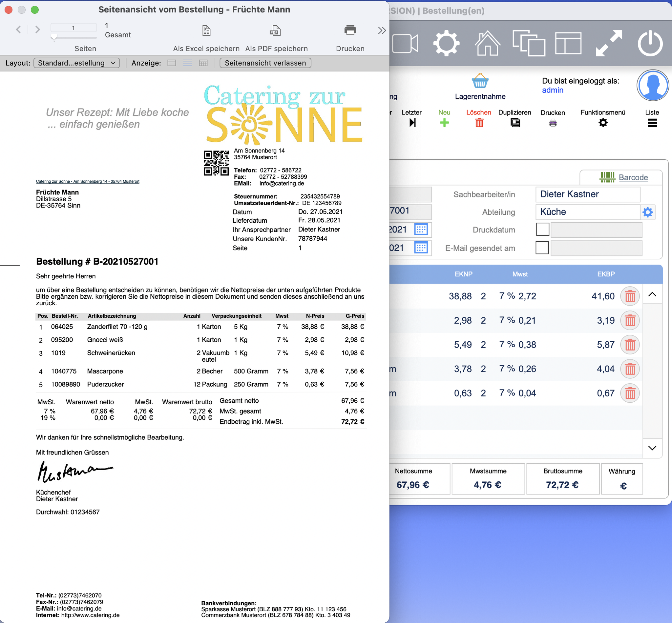This screenshot has height=623, width=672.
Task: Click Sachbearbeiter/in field Dieter Kastner
Action: pyautogui.click(x=588, y=194)
